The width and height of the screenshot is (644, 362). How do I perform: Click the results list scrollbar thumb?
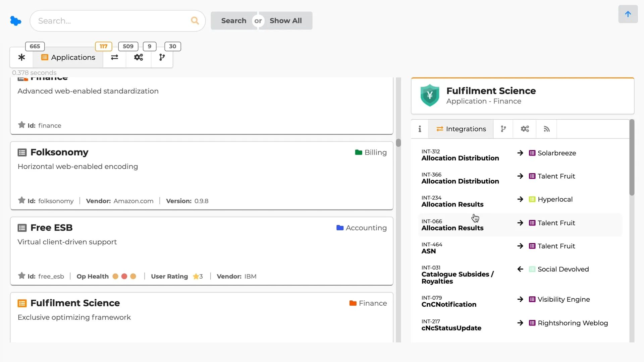(398, 143)
